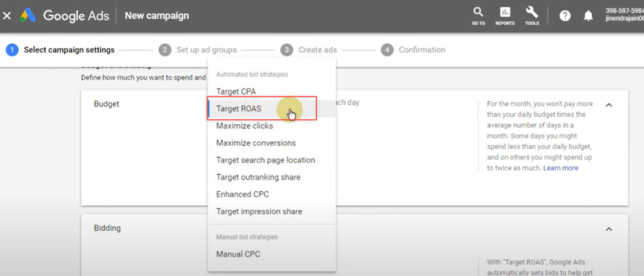Viewport: 644px width, 276px height.
Task: Click the New campaign title text
Action: [157, 15]
